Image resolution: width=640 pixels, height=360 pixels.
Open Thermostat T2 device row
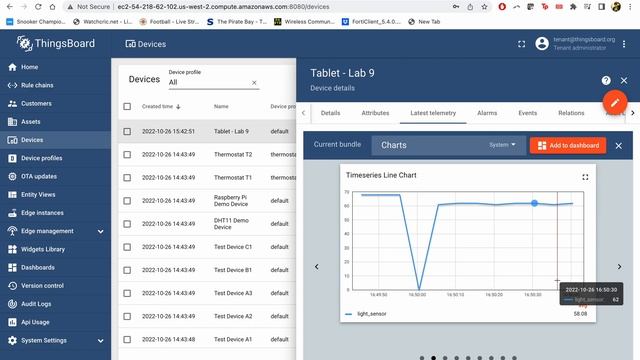click(207, 155)
